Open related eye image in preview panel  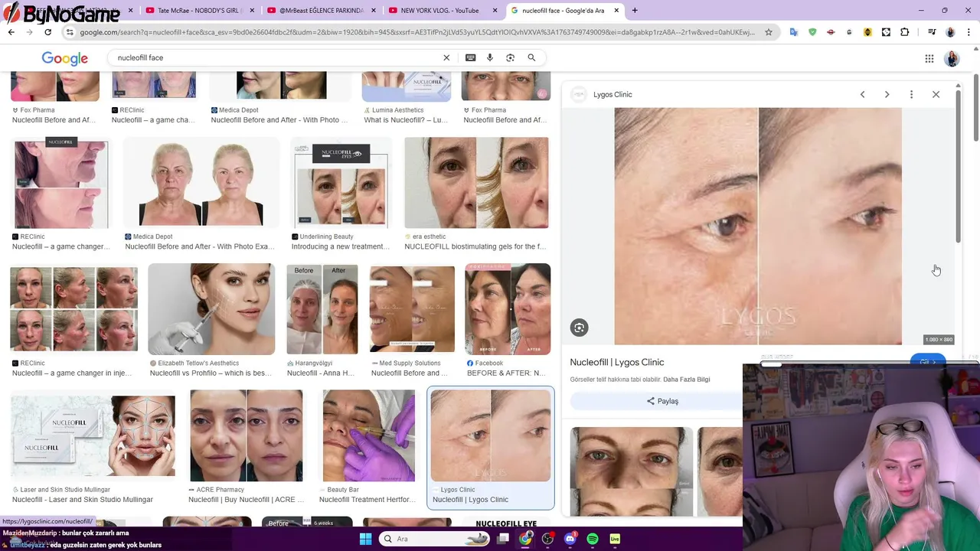coord(631,471)
